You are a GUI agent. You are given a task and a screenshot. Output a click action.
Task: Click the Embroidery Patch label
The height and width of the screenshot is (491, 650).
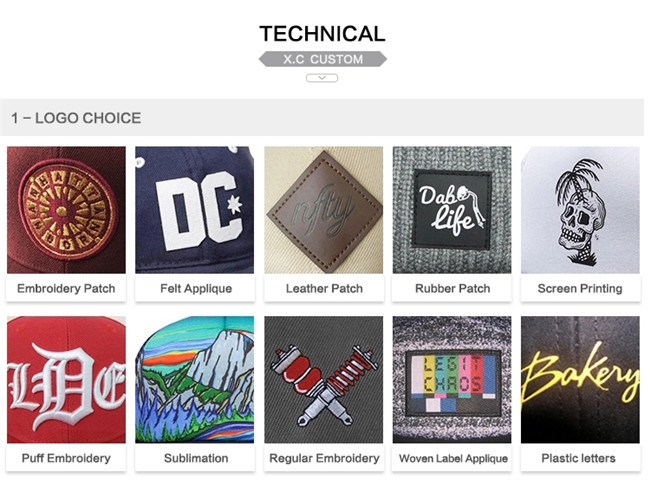pos(66,289)
